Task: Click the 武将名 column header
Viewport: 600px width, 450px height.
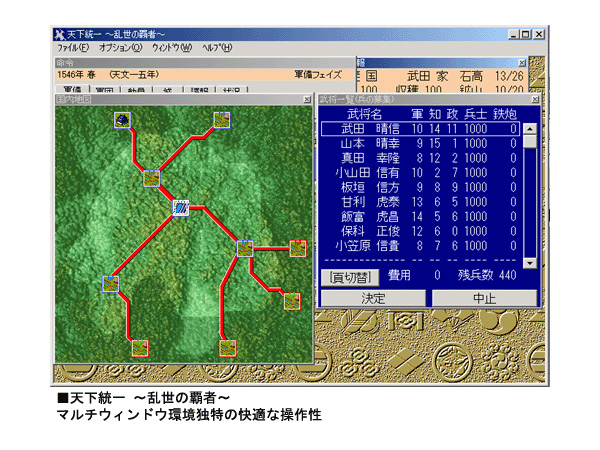Action: 364,114
